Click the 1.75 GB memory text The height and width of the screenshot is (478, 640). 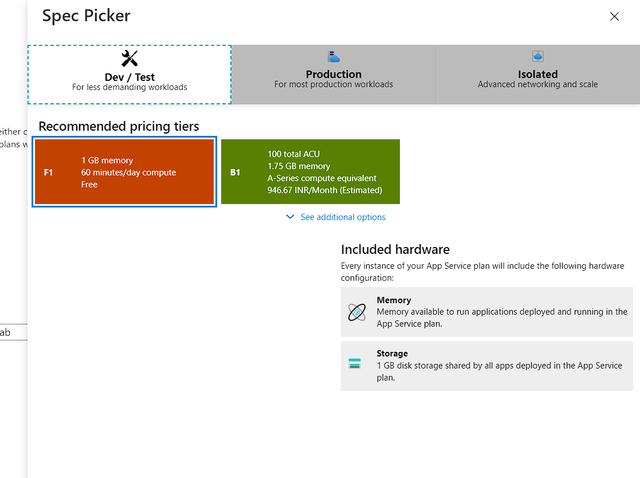pos(299,166)
